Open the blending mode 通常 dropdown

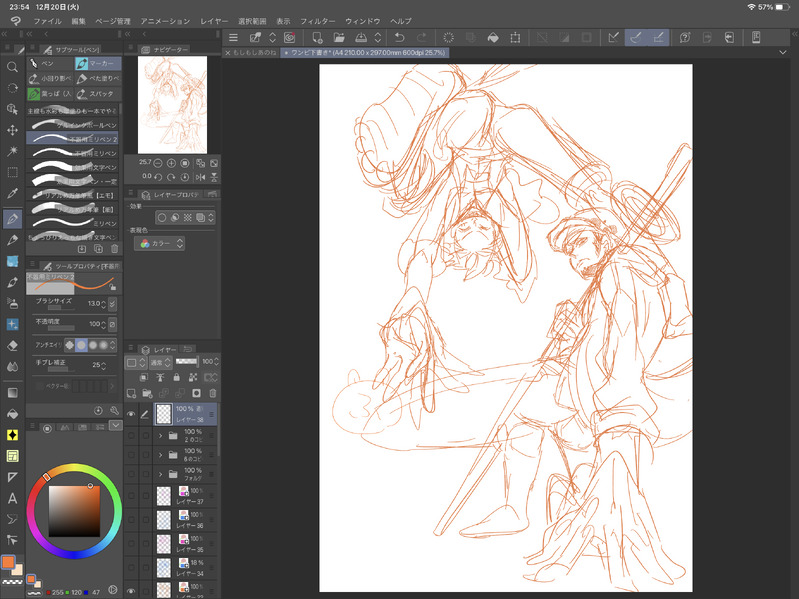pyautogui.click(x=158, y=362)
